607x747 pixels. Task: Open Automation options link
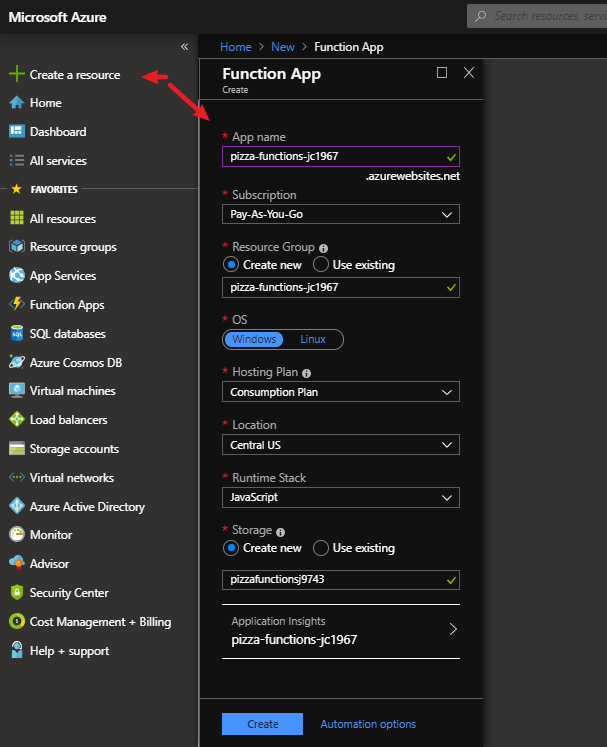point(368,724)
